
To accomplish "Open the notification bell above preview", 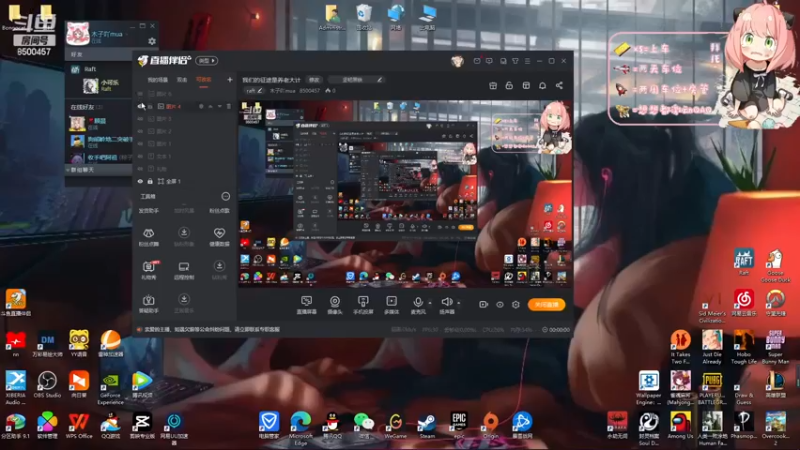I will coord(542,86).
